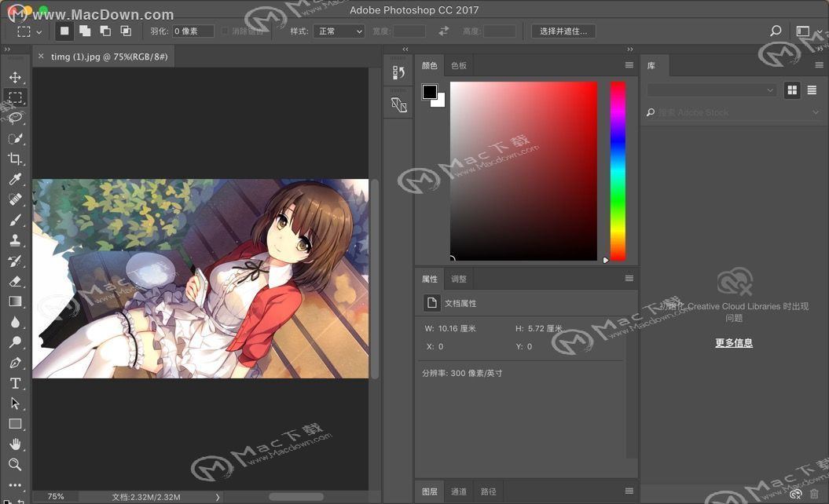Click the Creative Cloud sync status icon
The image size is (829, 504).
pos(796,494)
